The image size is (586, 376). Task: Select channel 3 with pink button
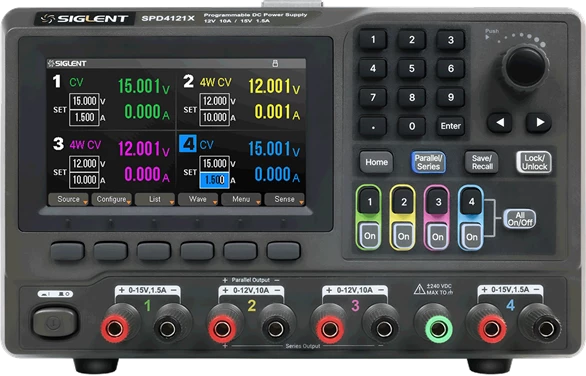(x=438, y=202)
